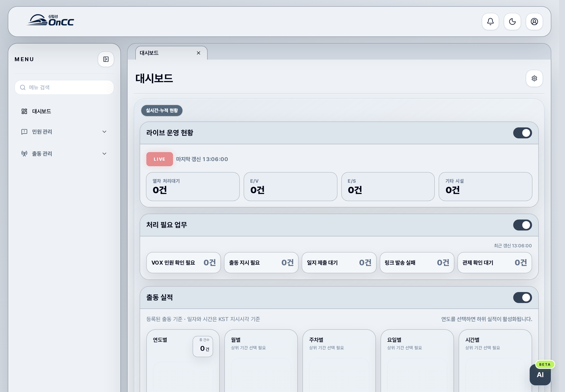Collapse the MENU sidebar panel
This screenshot has height=392, width=565.
(x=106, y=59)
